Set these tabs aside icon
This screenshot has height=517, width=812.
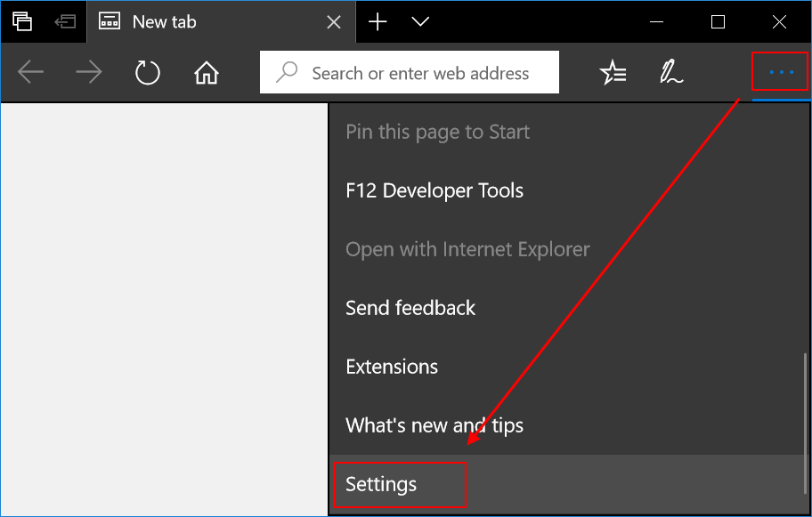(x=65, y=21)
